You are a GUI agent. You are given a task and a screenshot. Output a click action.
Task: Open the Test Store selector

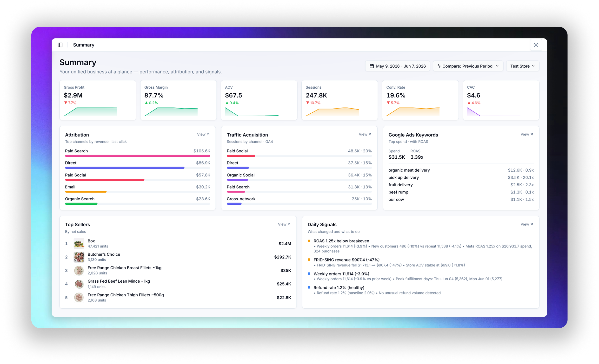click(522, 66)
